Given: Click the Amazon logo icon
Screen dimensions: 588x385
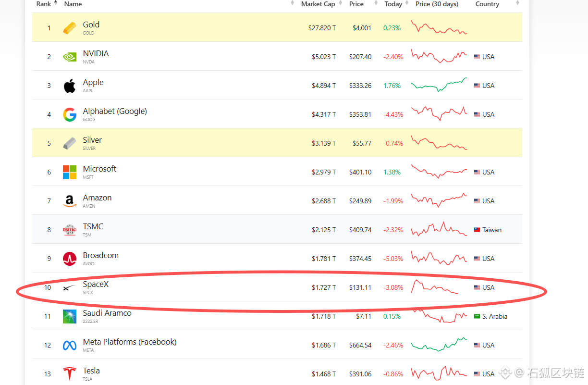Looking at the screenshot, I should [x=70, y=201].
